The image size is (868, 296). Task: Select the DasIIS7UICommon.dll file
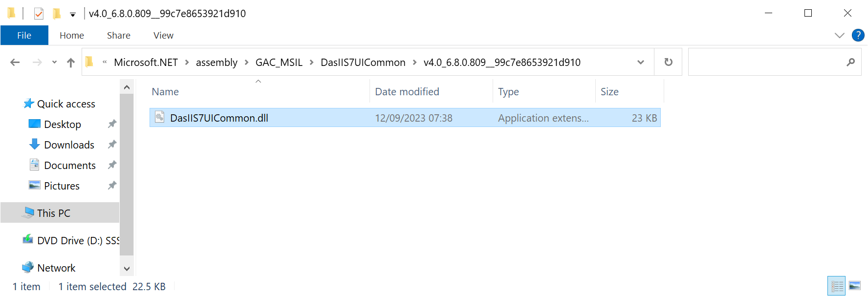(x=219, y=118)
